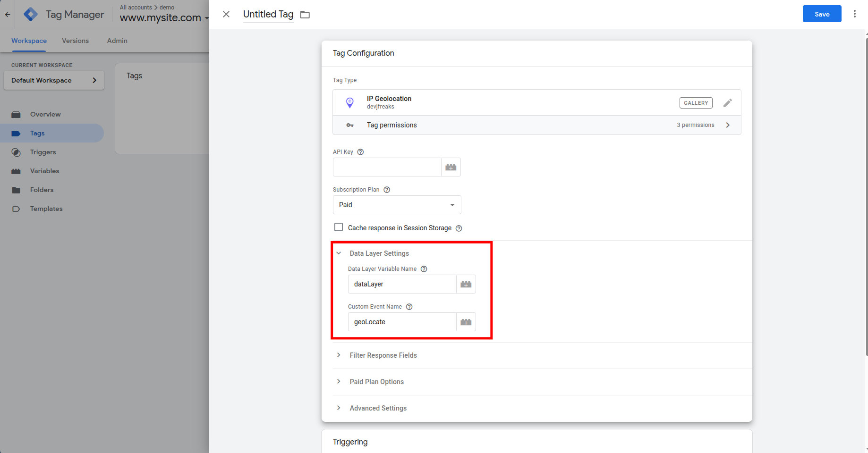Image resolution: width=868 pixels, height=453 pixels.
Task: Click the key icon for Tag permissions
Action: click(350, 125)
